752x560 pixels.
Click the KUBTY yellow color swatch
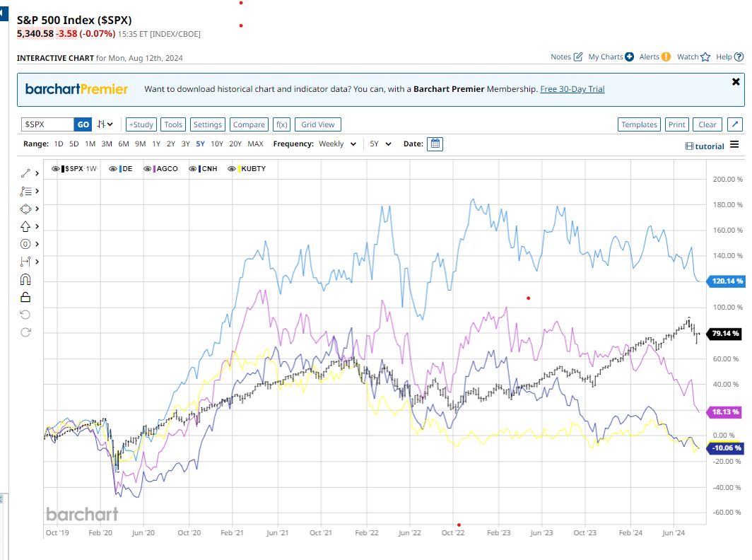pos(239,169)
